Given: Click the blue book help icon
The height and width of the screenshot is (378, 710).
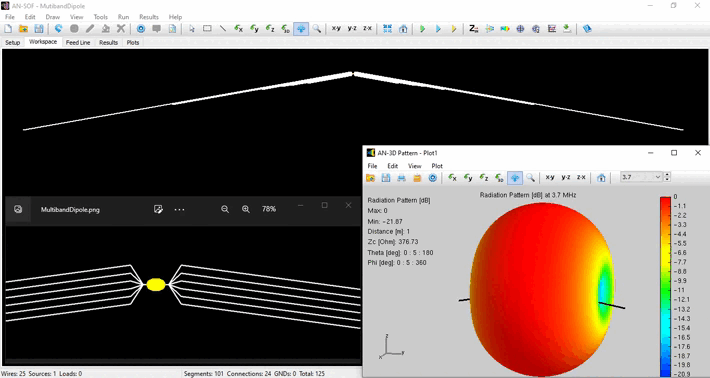Looking at the screenshot, I should tap(587, 29).
